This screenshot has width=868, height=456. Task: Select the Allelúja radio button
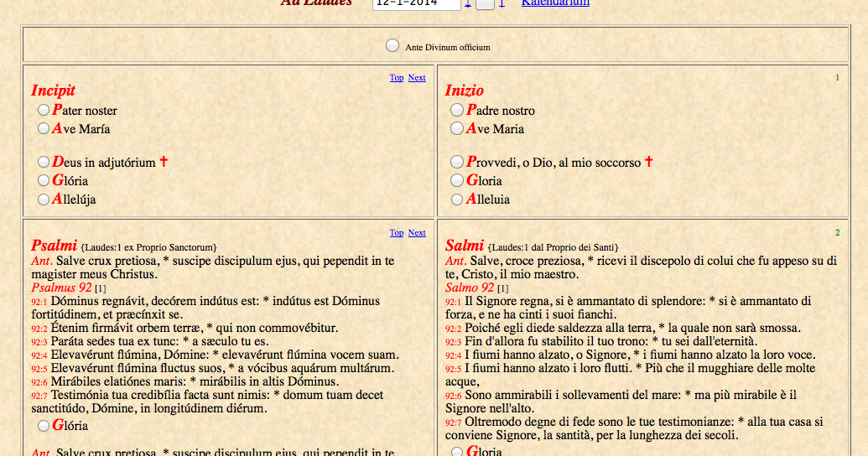(44, 199)
